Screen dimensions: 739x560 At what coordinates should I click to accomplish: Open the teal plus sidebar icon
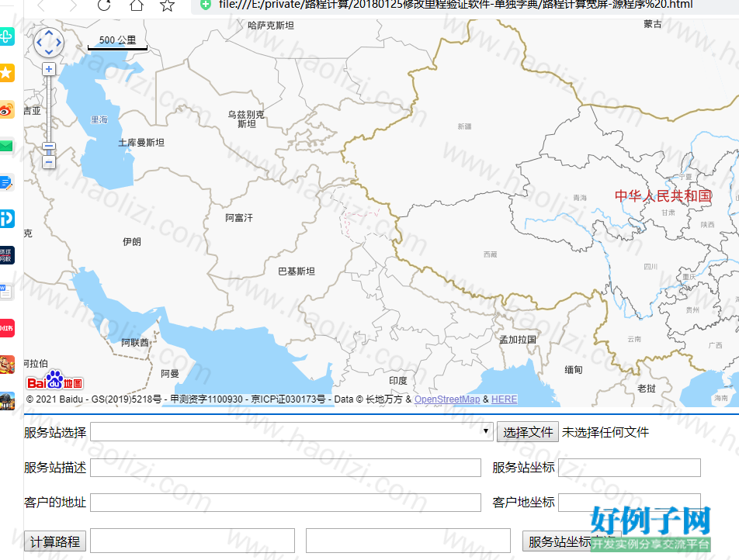point(6,36)
